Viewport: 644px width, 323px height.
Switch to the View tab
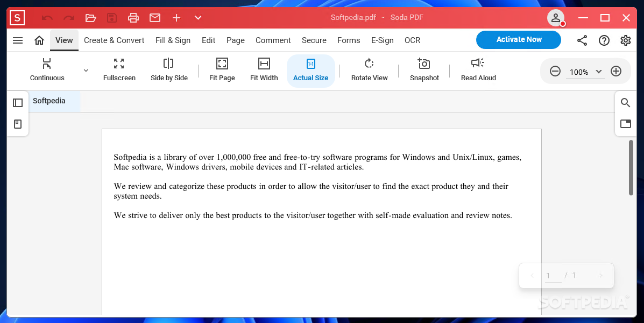click(64, 40)
